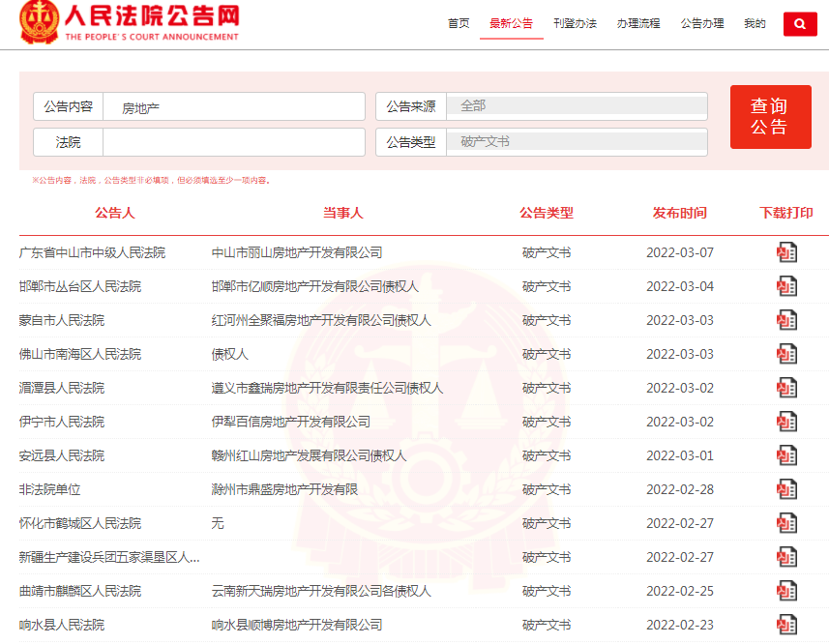Viewport: 829px width, 644px height.
Task: Click the 公告内容 input containing 房地产
Action: tap(234, 106)
